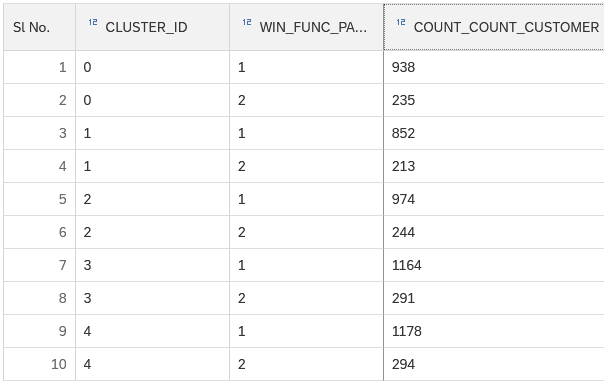
Task: Click the cell showing 291
Action: pos(494,298)
